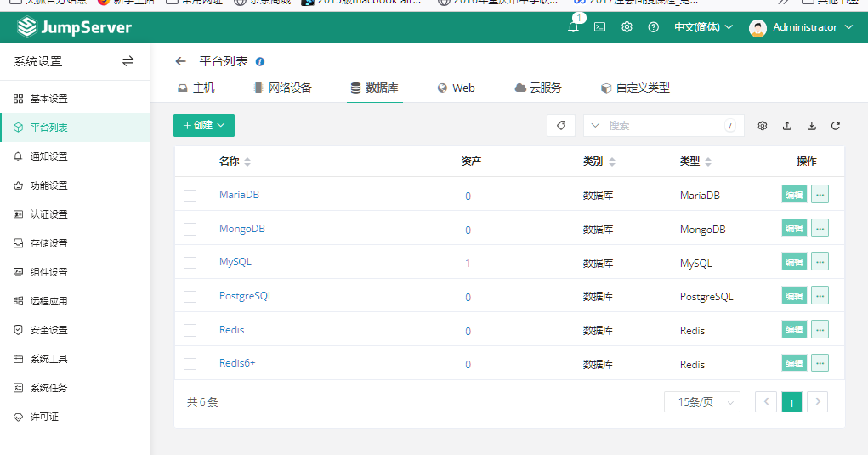The width and height of the screenshot is (868, 455).
Task: Check the Redis6+ row checkbox
Action: (x=190, y=364)
